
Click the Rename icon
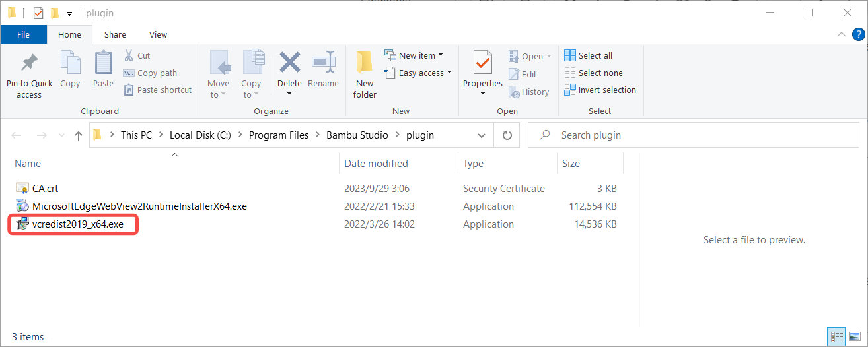[x=324, y=63]
